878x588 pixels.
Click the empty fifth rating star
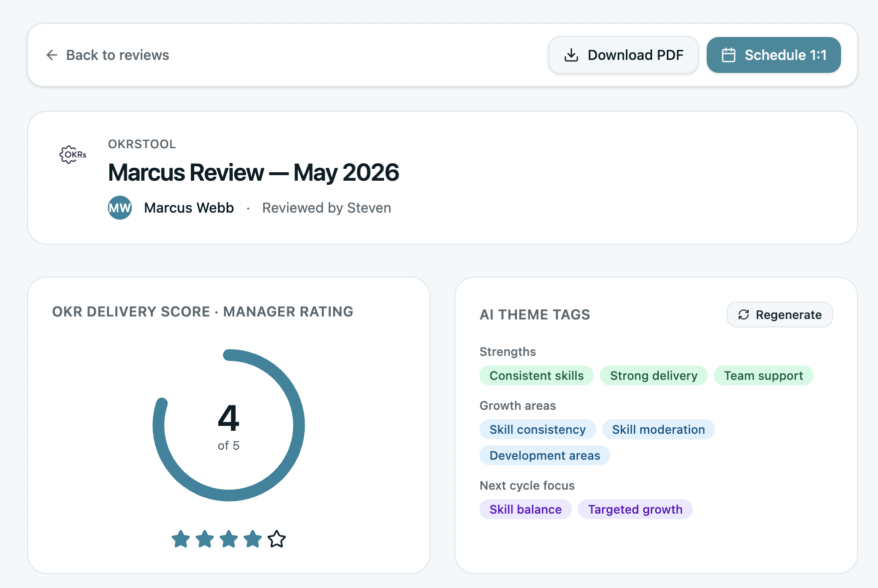[277, 539]
